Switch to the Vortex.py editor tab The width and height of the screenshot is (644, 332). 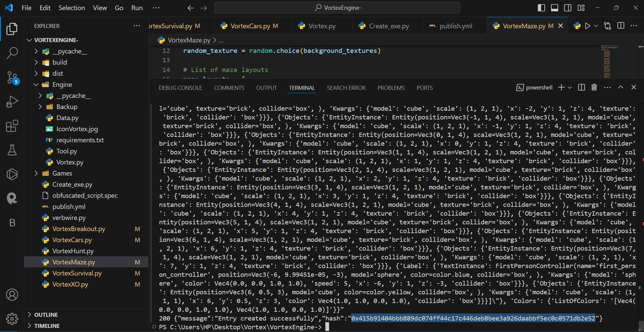322,26
